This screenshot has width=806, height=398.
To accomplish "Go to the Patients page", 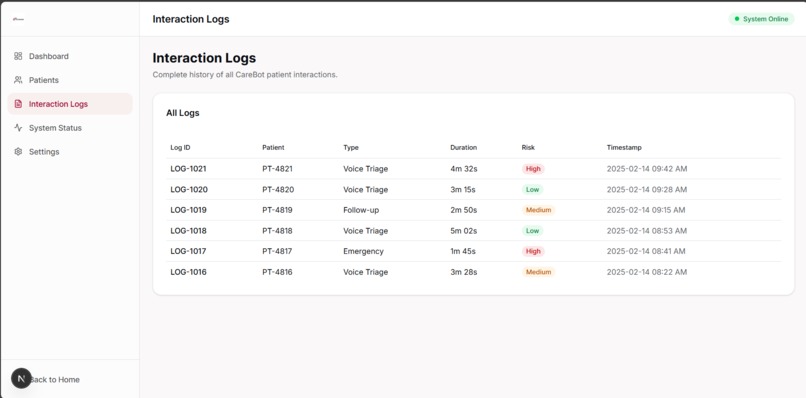I will (70, 80).
